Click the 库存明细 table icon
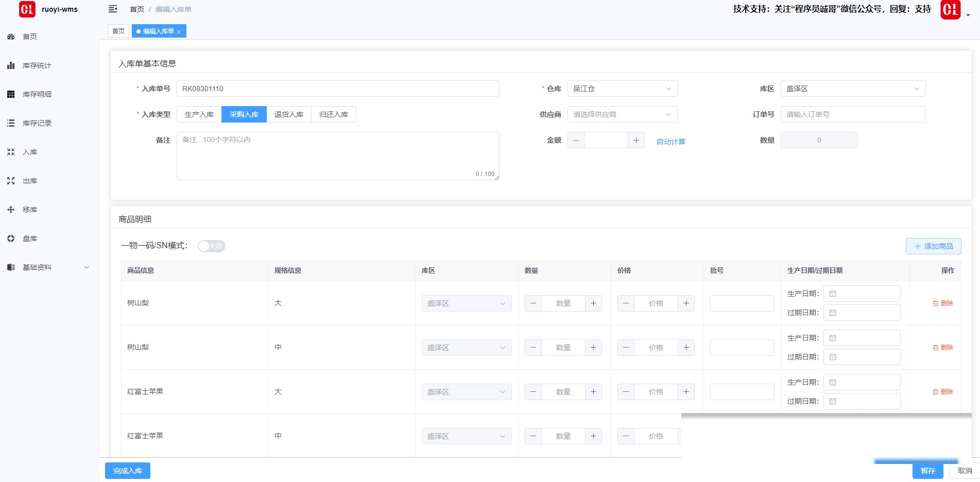The width and height of the screenshot is (980, 482). pos(11,94)
